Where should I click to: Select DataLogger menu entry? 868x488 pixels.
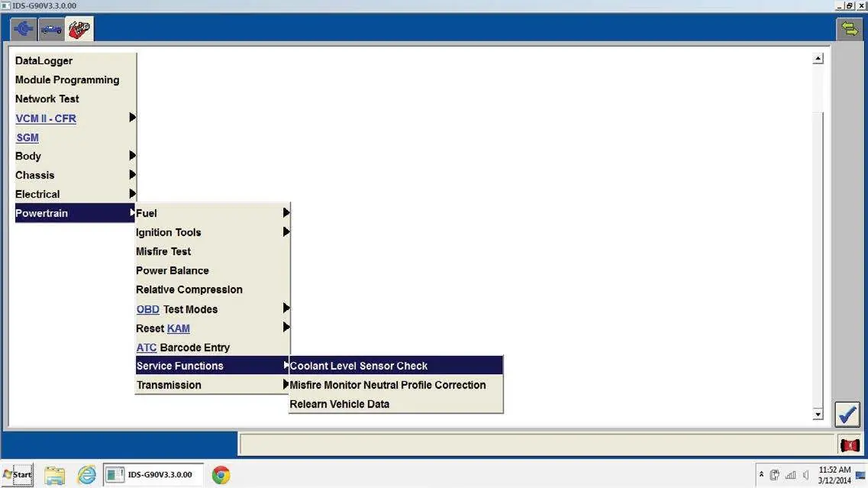click(x=44, y=61)
